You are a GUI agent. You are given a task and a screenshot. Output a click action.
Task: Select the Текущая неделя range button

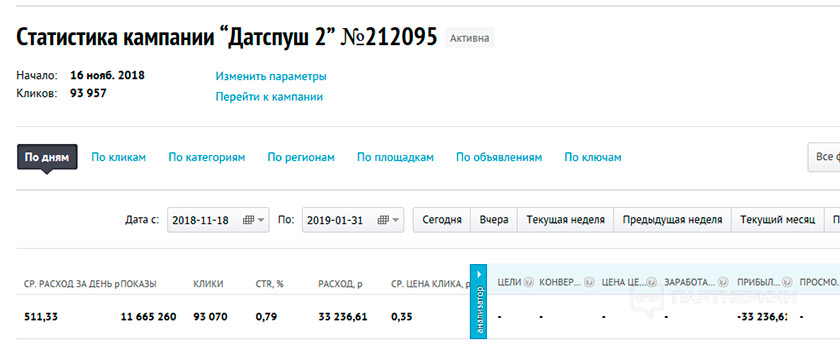tap(565, 220)
